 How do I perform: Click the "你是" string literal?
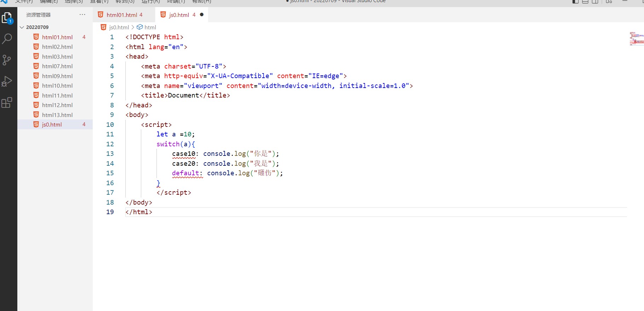tap(261, 154)
